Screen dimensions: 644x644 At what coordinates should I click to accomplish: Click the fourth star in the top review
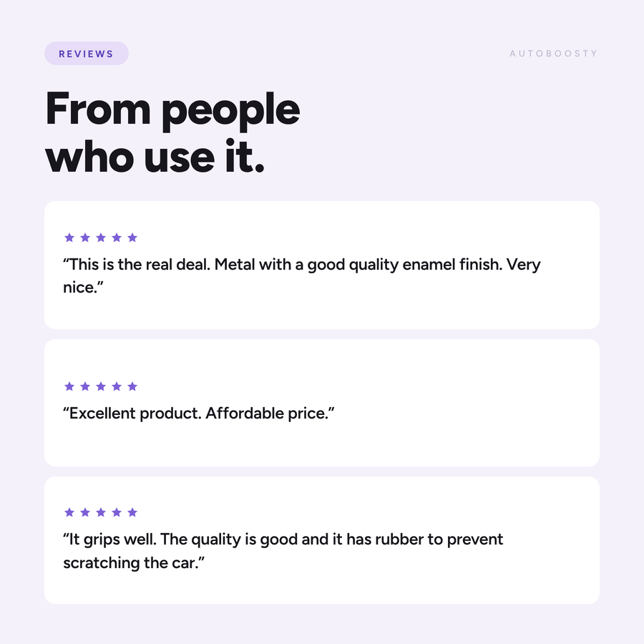tap(117, 238)
